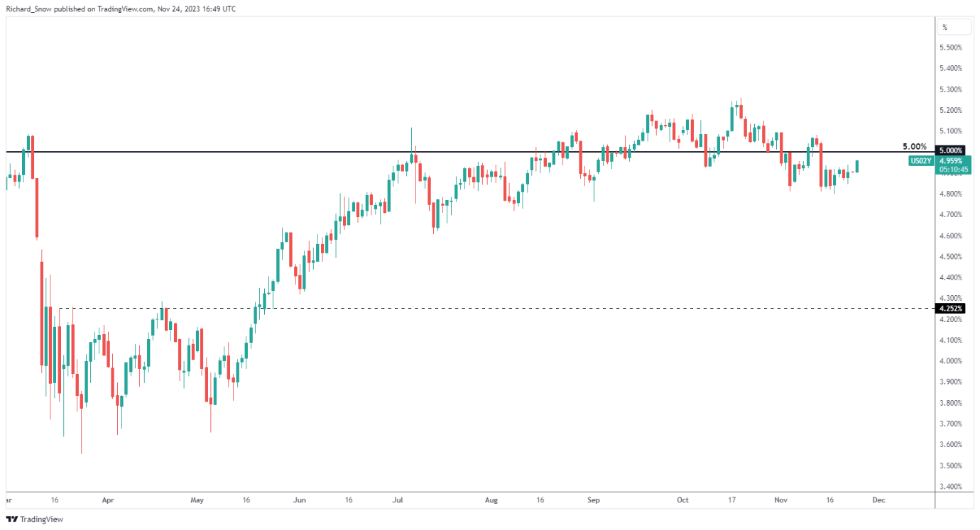Click the 4.100% axis label
The image size is (980, 530).
tap(951, 340)
